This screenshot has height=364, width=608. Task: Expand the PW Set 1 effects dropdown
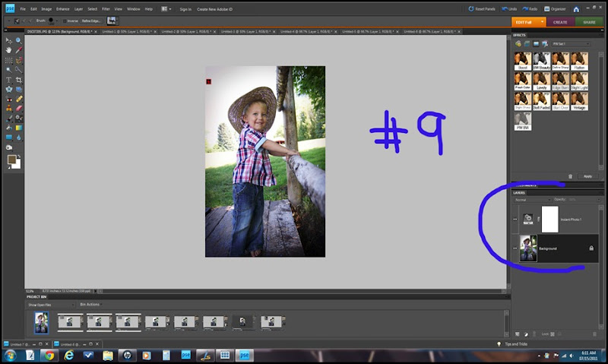coord(572,43)
